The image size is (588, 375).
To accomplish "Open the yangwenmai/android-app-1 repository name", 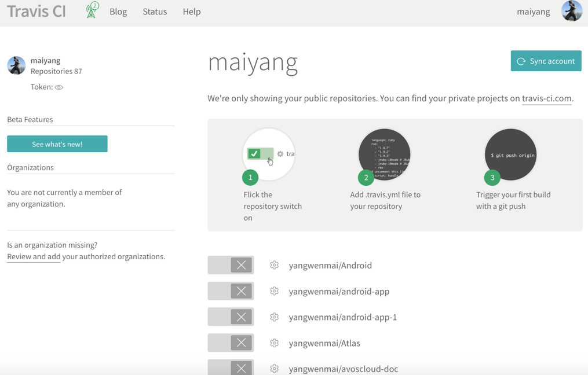I will [x=343, y=317].
